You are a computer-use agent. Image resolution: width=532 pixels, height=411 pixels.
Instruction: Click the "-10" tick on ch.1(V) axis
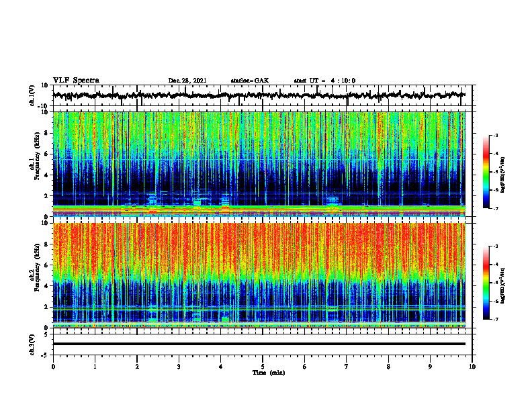pyautogui.click(x=43, y=106)
